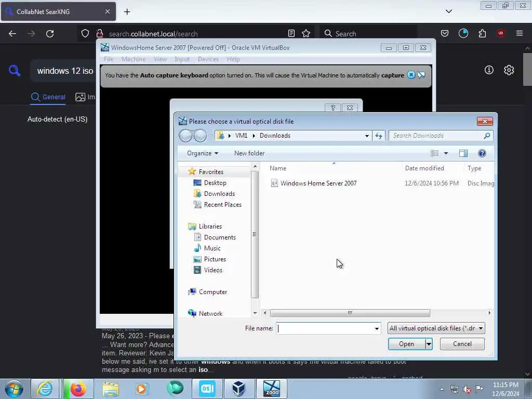Refresh the Downloads folder location

tap(379, 136)
